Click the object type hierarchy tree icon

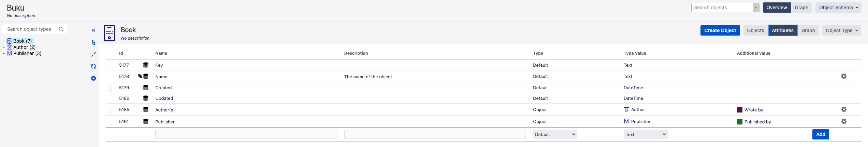coord(93,42)
